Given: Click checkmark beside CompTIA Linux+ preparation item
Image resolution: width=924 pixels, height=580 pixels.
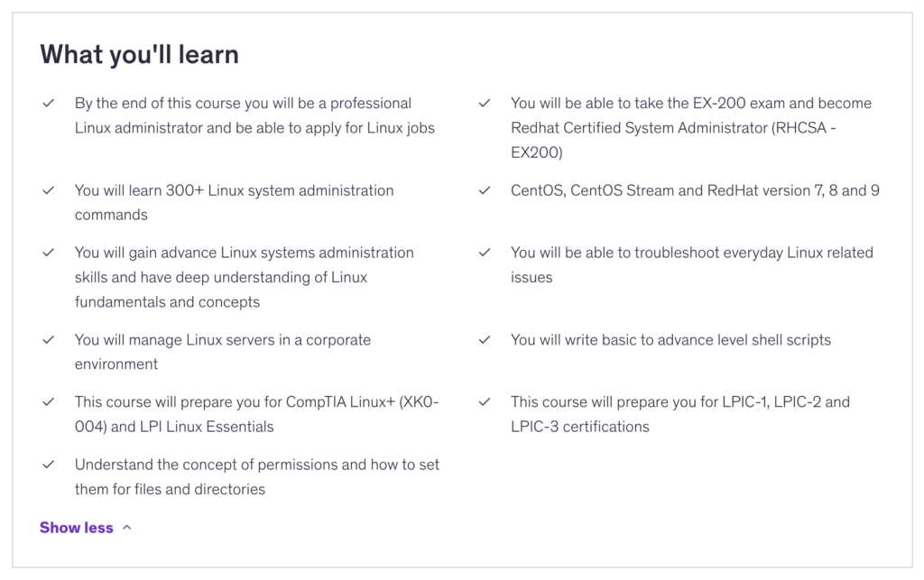Looking at the screenshot, I should (49, 402).
